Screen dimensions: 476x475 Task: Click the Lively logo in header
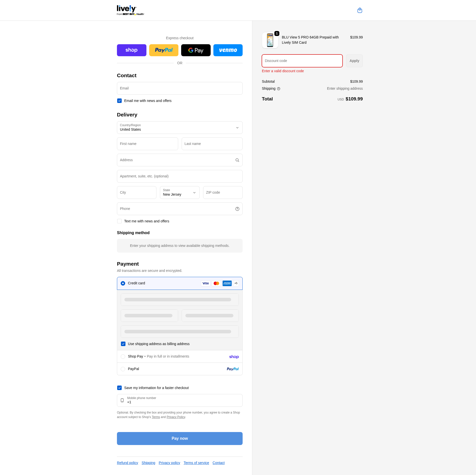(x=130, y=10)
